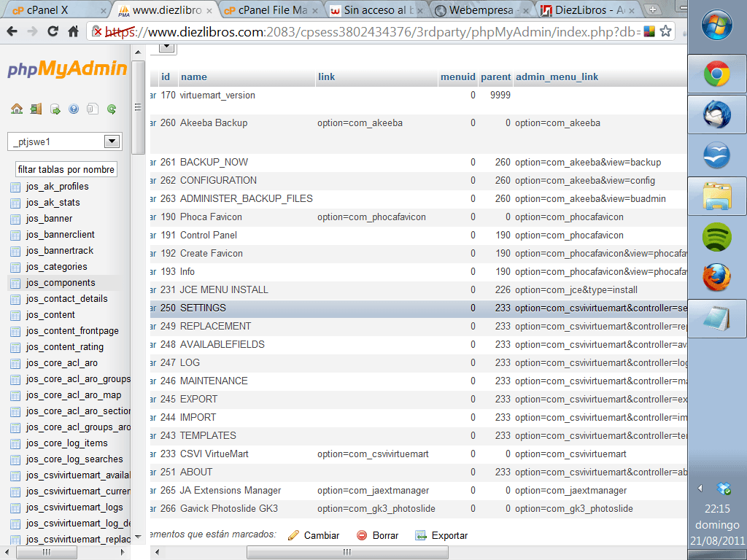Screen dimensions: 747x560
Task: Click the phpMyAdmin logo
Action: pos(67,69)
